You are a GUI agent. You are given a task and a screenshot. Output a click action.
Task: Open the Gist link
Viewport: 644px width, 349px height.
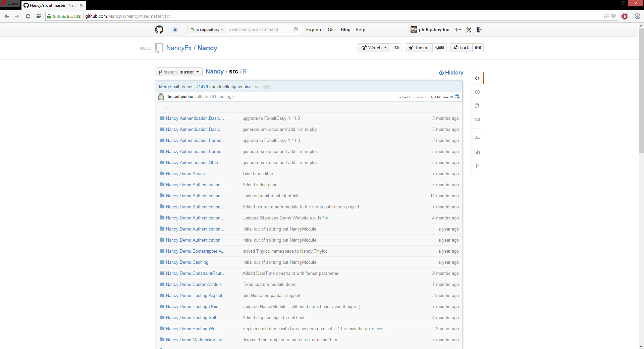point(332,30)
